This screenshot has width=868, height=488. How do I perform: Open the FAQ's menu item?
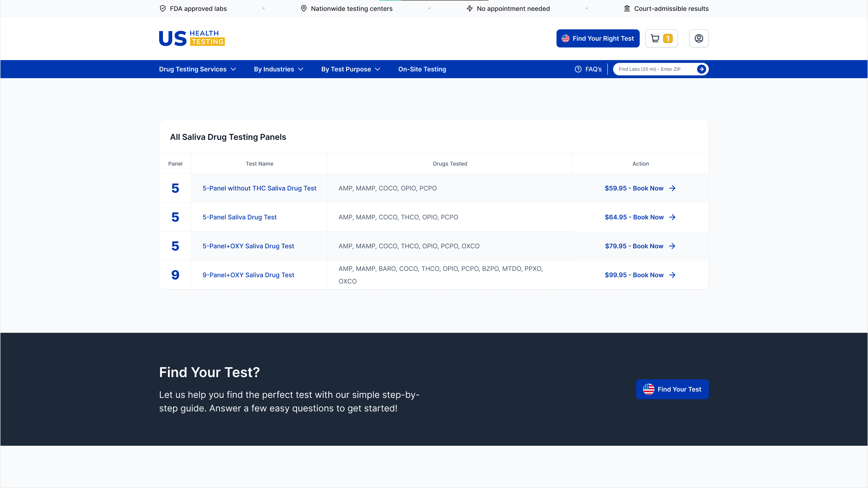coord(593,69)
